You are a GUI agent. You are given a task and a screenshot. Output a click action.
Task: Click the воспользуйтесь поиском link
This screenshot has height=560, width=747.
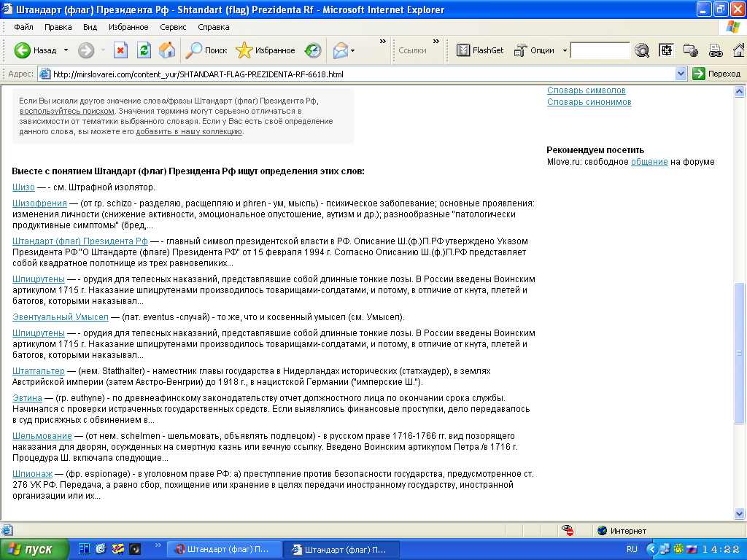coord(66,111)
